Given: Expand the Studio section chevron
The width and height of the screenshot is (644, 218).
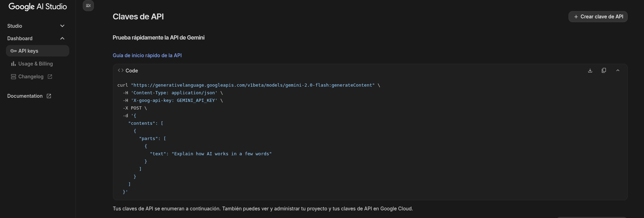Looking at the screenshot, I should click(x=62, y=26).
